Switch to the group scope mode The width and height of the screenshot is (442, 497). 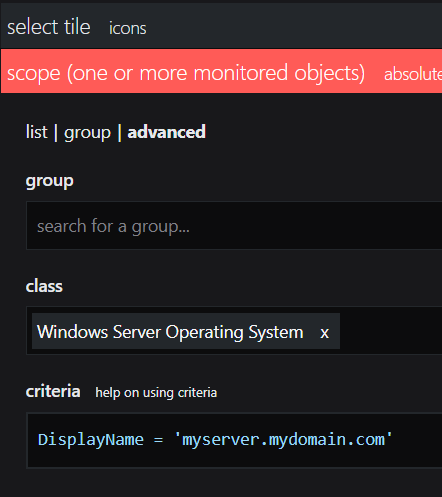tap(87, 133)
